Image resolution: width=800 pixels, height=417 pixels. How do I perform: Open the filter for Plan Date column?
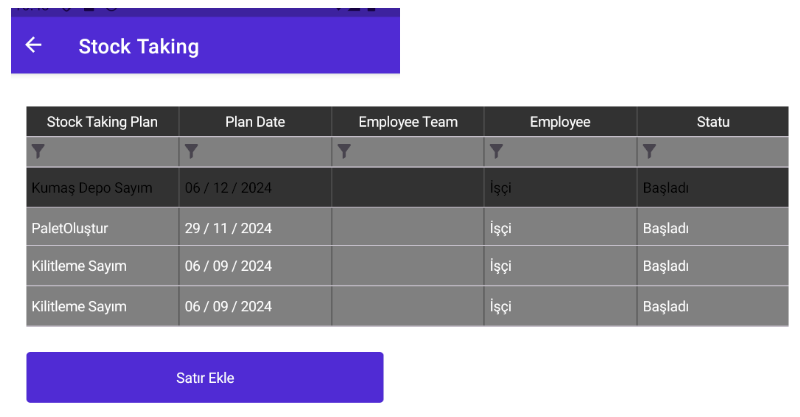[191, 151]
